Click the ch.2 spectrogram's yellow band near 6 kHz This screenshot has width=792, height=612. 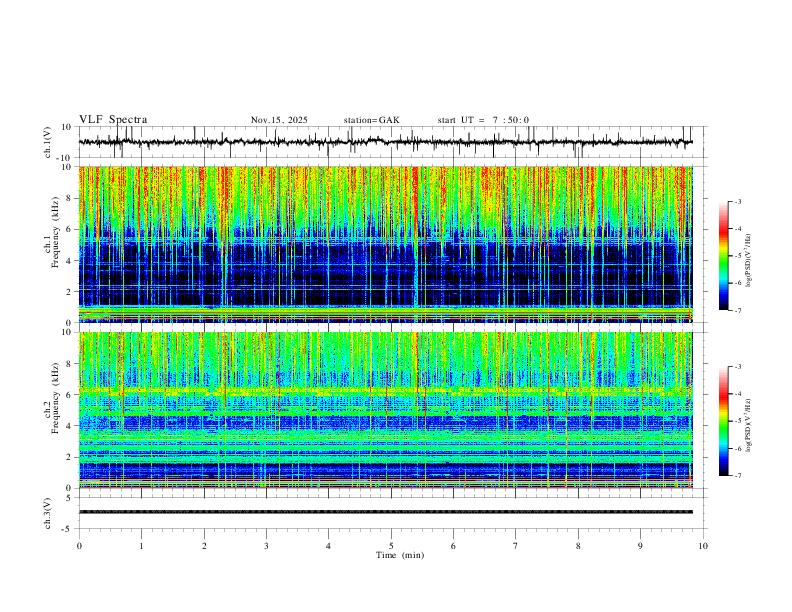point(385,390)
